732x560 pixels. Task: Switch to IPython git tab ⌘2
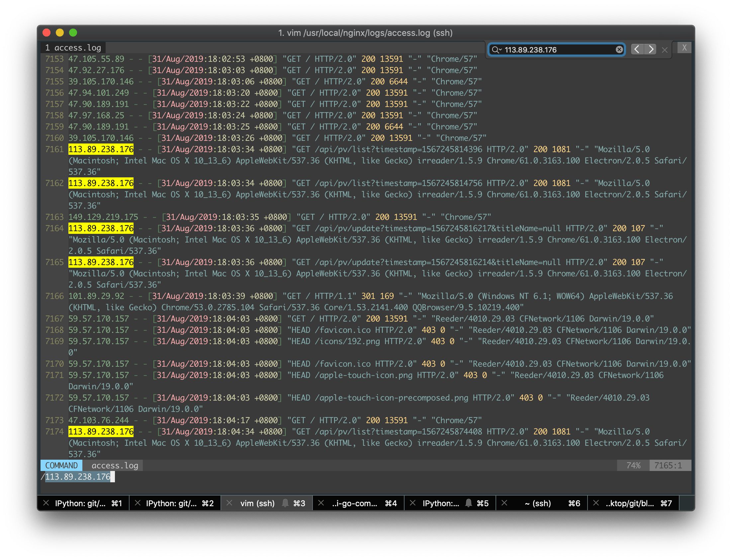[175, 503]
